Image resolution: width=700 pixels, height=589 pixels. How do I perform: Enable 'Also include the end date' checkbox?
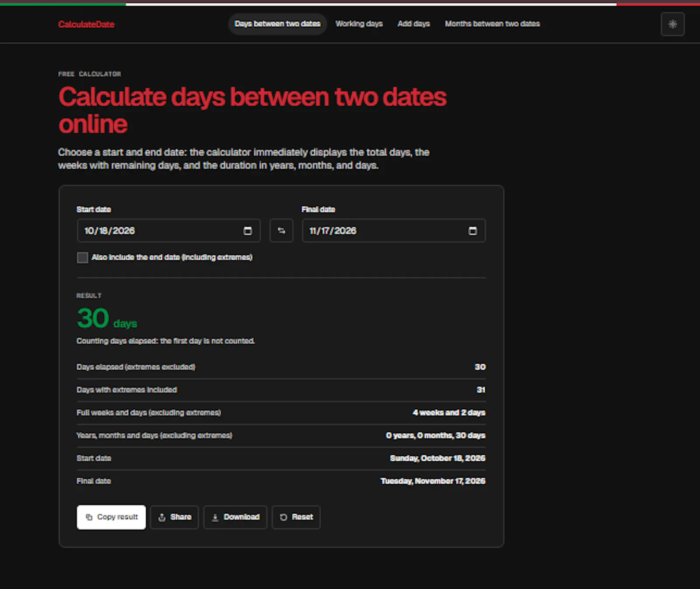(x=82, y=258)
